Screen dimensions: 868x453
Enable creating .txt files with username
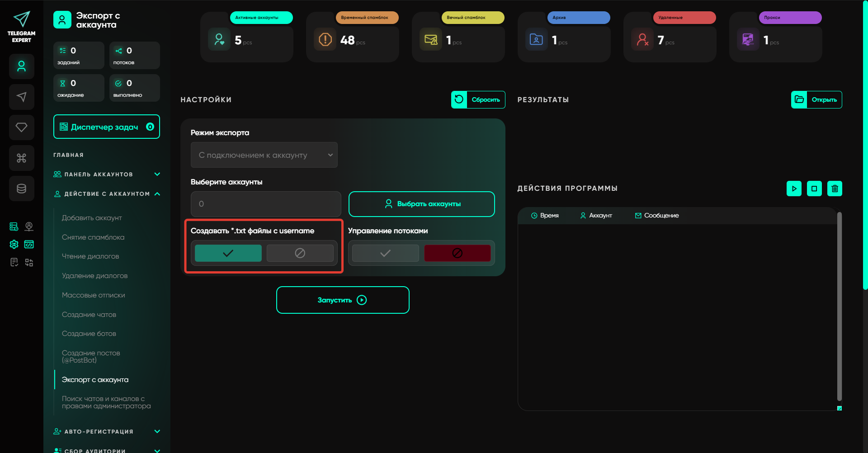coord(228,253)
